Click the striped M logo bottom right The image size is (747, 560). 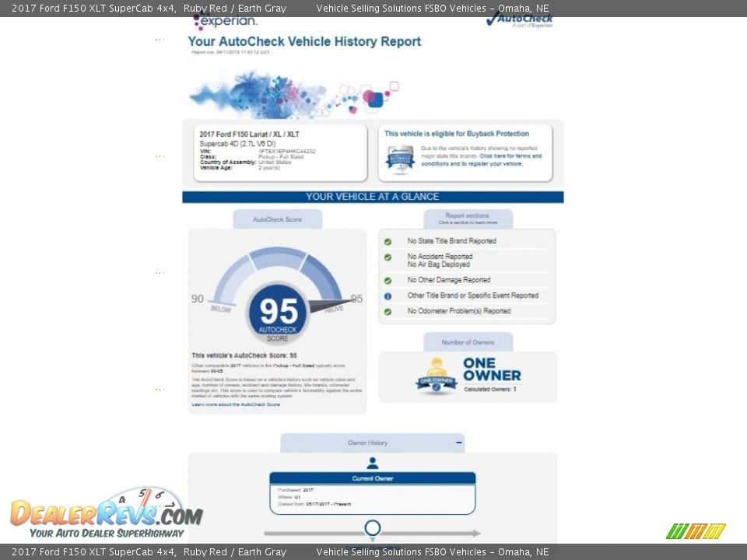[x=695, y=531]
